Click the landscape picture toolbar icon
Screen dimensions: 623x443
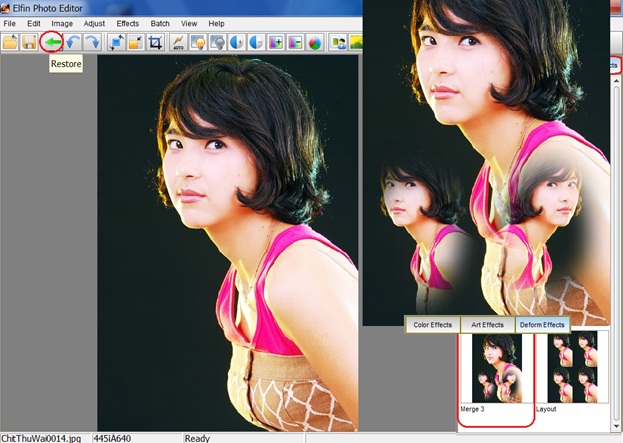coord(356,42)
